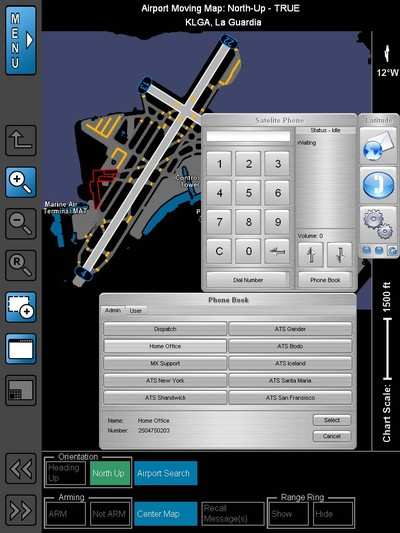Click the zoom in magnifier icon
This screenshot has height=533, width=400.
click(x=21, y=182)
